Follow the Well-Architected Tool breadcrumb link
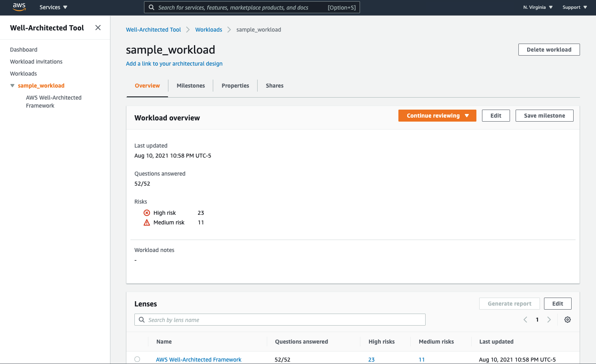Image resolution: width=596 pixels, height=364 pixels. [153, 30]
